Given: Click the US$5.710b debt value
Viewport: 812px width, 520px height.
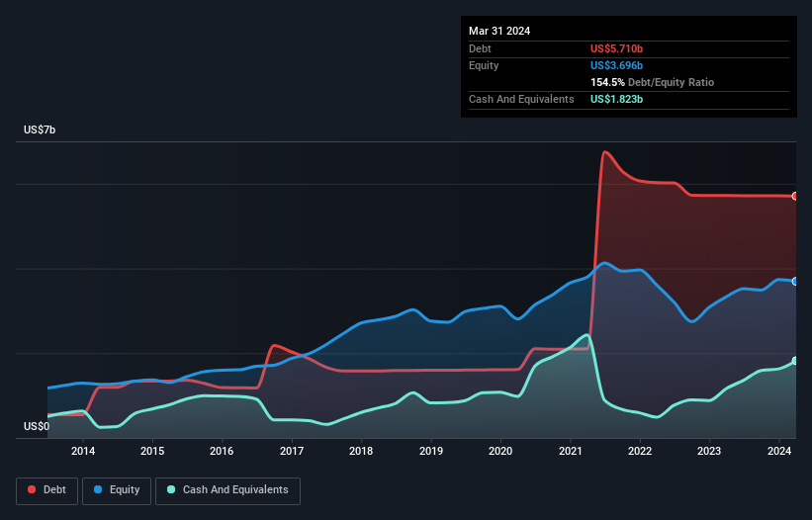Looking at the screenshot, I should pyautogui.click(x=616, y=48).
